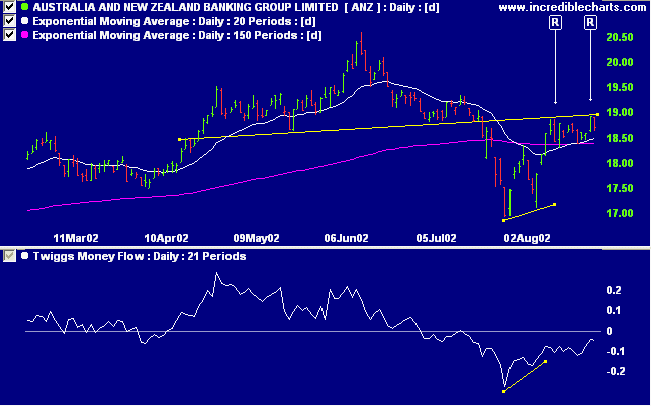Click the Twiggs Money Flow legend label
This screenshot has height=406, width=651.
139,256
